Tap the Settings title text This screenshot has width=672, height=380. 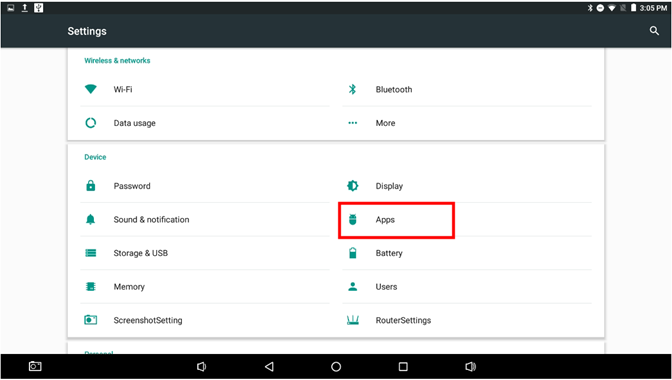coord(87,31)
